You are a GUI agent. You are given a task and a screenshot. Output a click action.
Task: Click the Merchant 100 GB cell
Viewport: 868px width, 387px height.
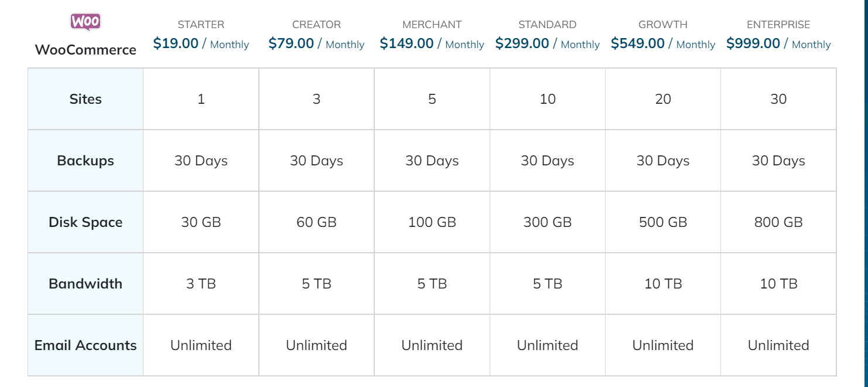click(432, 222)
